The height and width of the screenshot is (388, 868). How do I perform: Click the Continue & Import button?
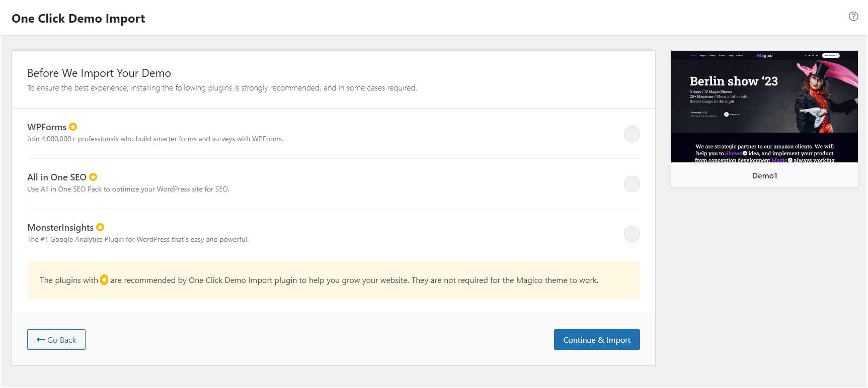tap(597, 340)
